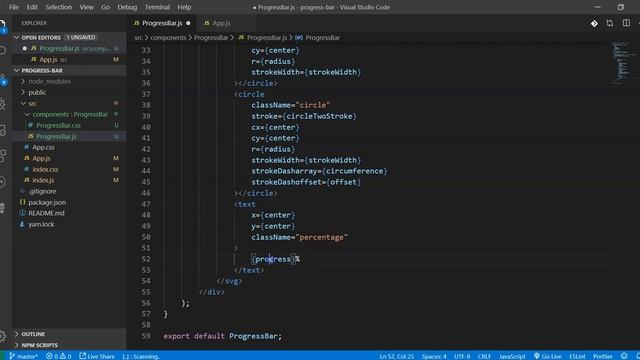The image size is (640, 360).
Task: Open the Extensions view in activity bar
Action: (x=2, y=156)
